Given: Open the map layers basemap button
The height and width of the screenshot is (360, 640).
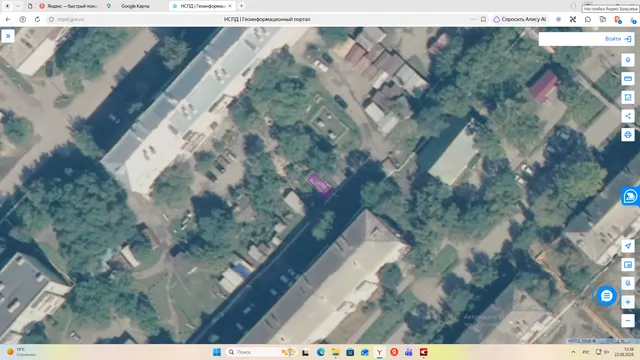Looking at the screenshot, I should click(x=628, y=264).
